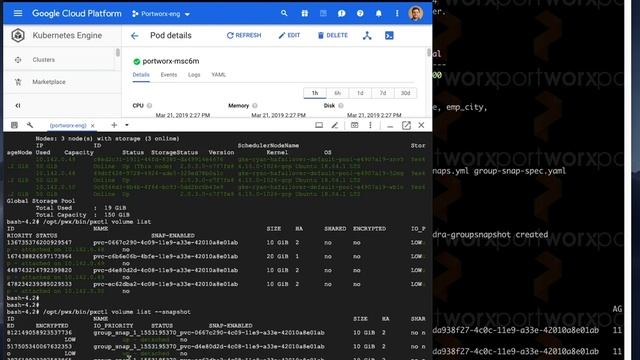Open the Google Cloud hamburger navigation menu
This screenshot has height=360, width=640.
pyautogui.click(x=18, y=13)
